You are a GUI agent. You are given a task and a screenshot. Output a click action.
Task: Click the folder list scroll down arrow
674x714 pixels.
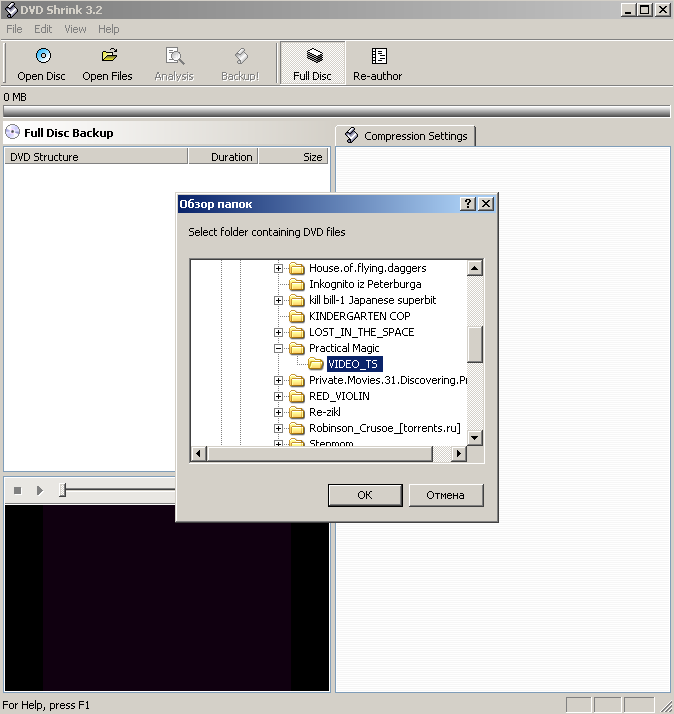pyautogui.click(x=475, y=437)
